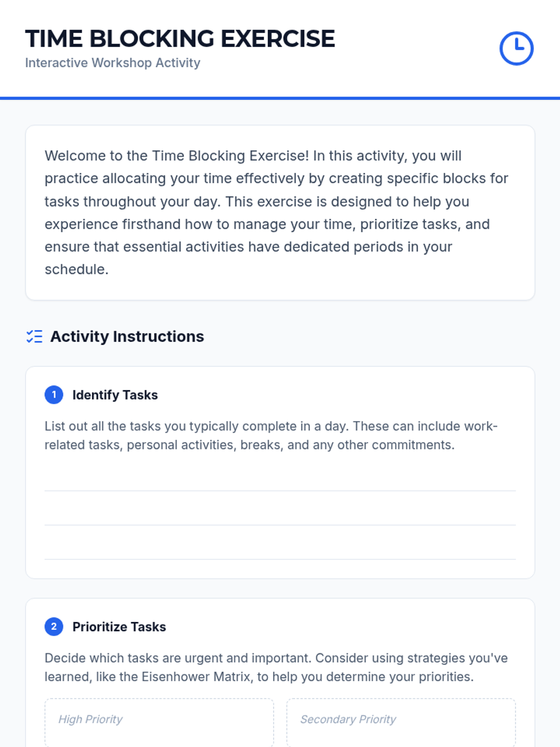
Task: Select the Prioritize Tasks card
Action: tap(280, 673)
